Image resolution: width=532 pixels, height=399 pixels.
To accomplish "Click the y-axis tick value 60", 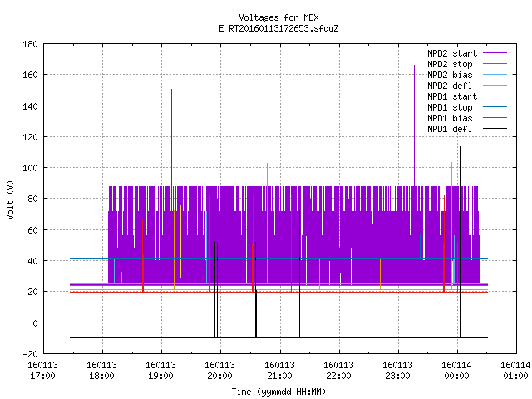I will [32, 230].
